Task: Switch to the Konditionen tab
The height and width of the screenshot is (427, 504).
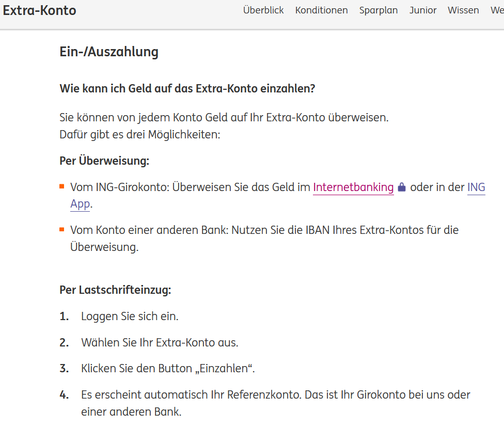Action: (321, 10)
